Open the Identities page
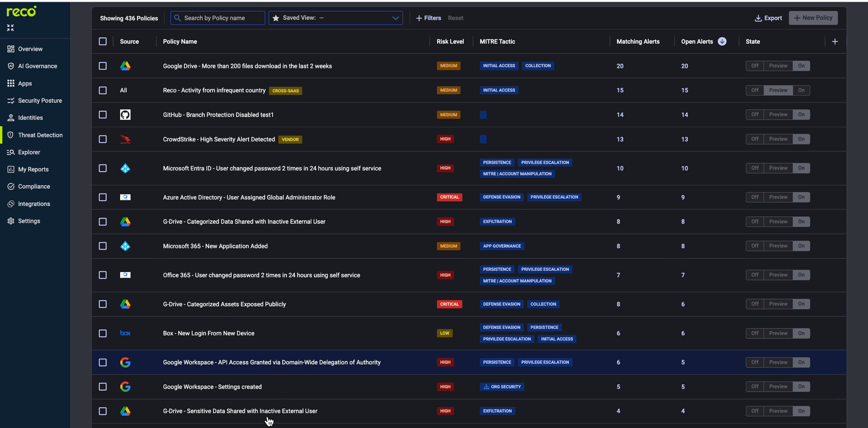This screenshot has height=428, width=868. [30, 118]
